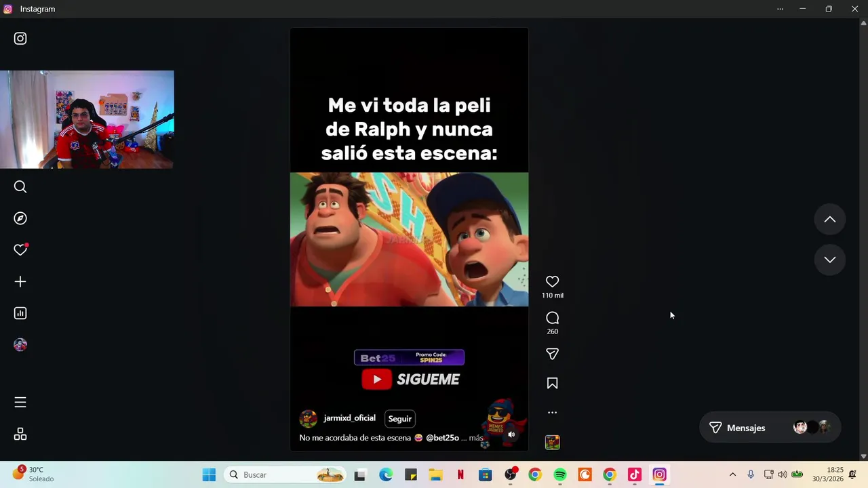Open Netflix from the taskbar

point(460,474)
